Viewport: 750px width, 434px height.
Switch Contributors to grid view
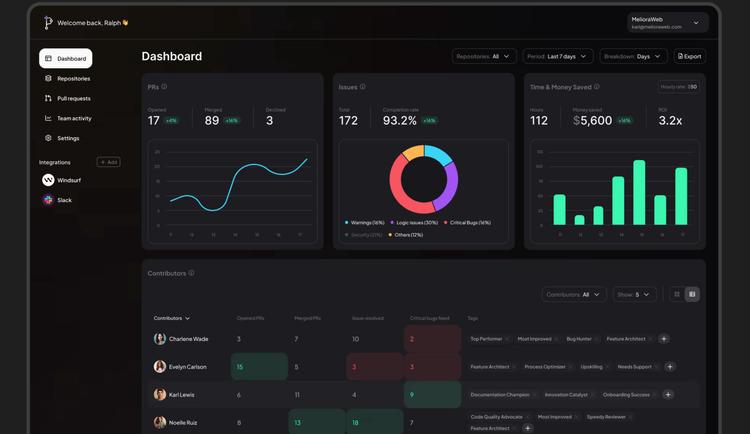(x=677, y=294)
